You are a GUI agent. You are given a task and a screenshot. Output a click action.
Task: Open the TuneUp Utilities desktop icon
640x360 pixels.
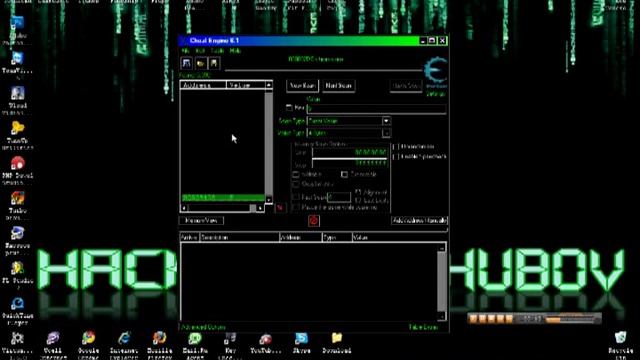(x=17, y=129)
